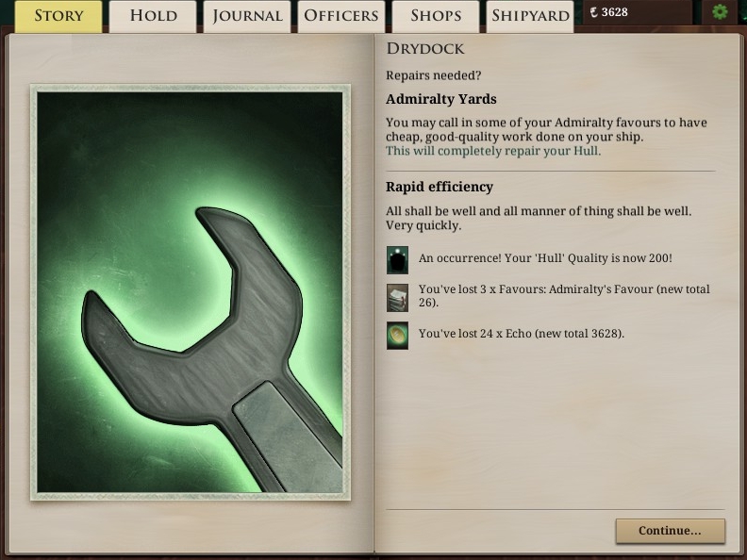Image resolution: width=747 pixels, height=560 pixels.
Task: Click the Admiralty's Favour papers icon
Action: coord(397,298)
